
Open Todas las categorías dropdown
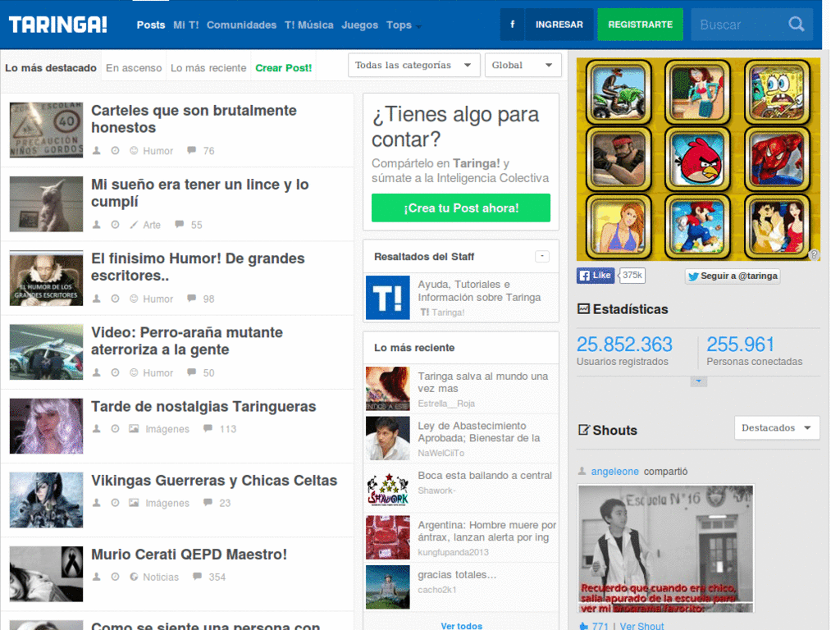[413, 65]
